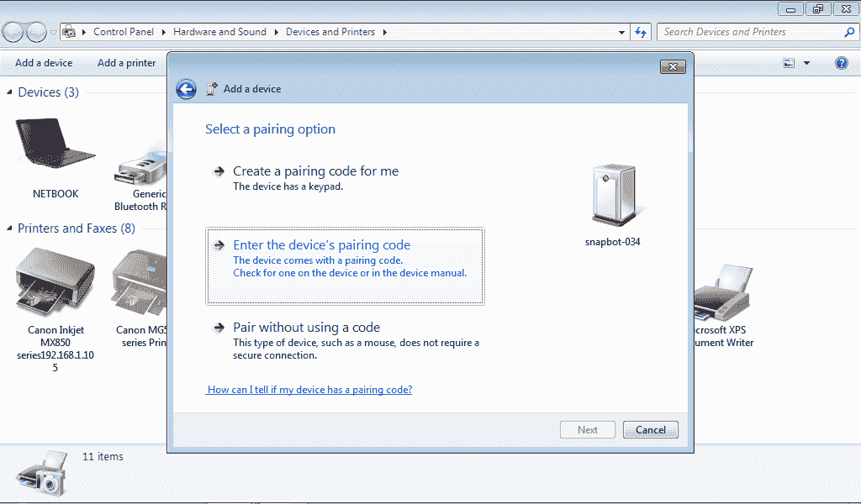Screen dimensions: 861x504
Task: Choose Create a pairing code for me
Action: [315, 171]
